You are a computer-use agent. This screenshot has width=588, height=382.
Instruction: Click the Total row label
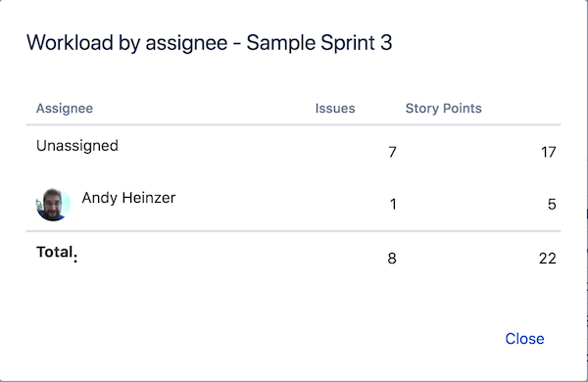57,253
